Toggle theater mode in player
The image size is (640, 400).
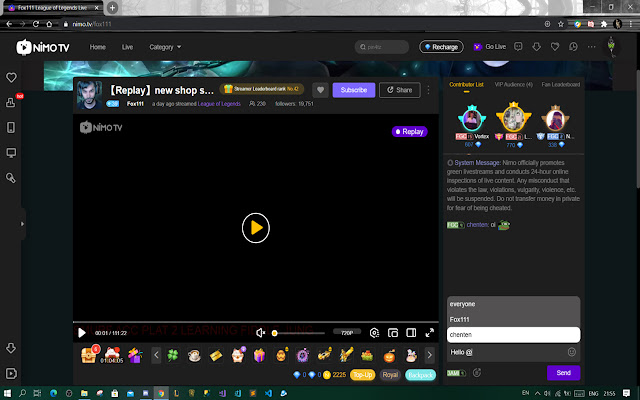coord(411,333)
